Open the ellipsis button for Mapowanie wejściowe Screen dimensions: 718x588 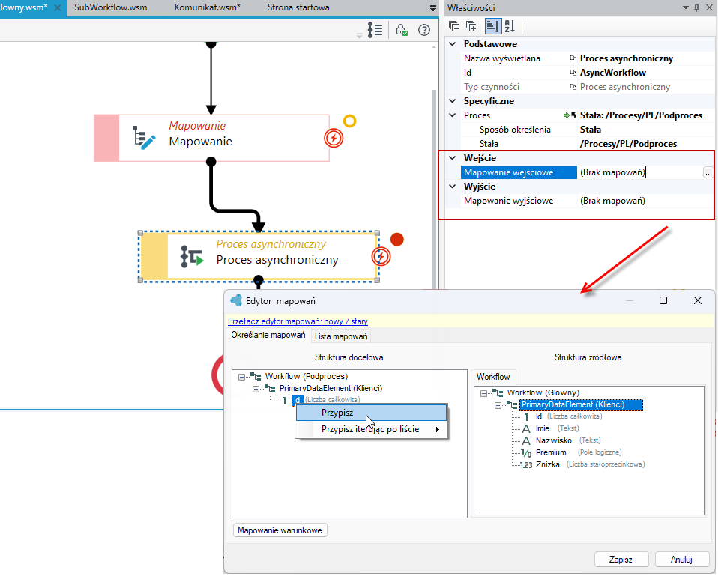coord(708,172)
